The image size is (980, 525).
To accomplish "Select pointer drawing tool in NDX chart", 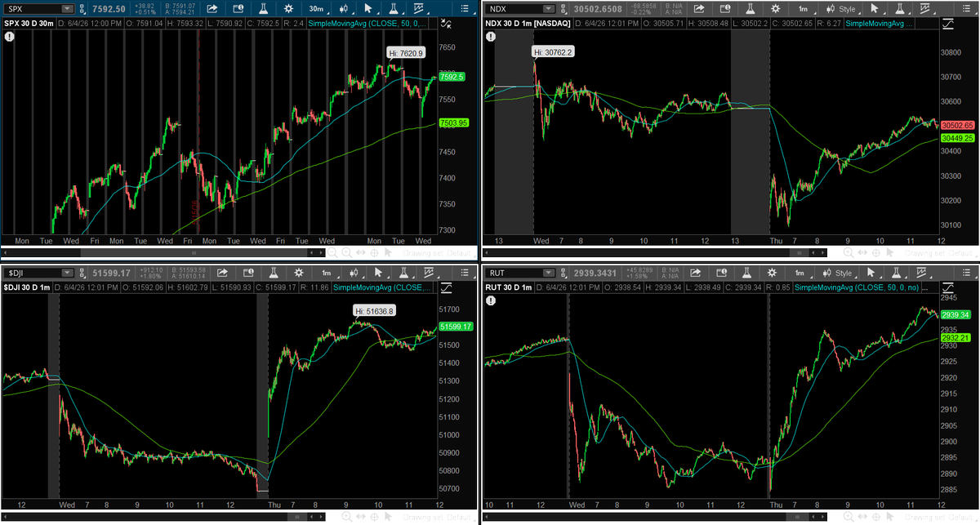I will point(875,9).
